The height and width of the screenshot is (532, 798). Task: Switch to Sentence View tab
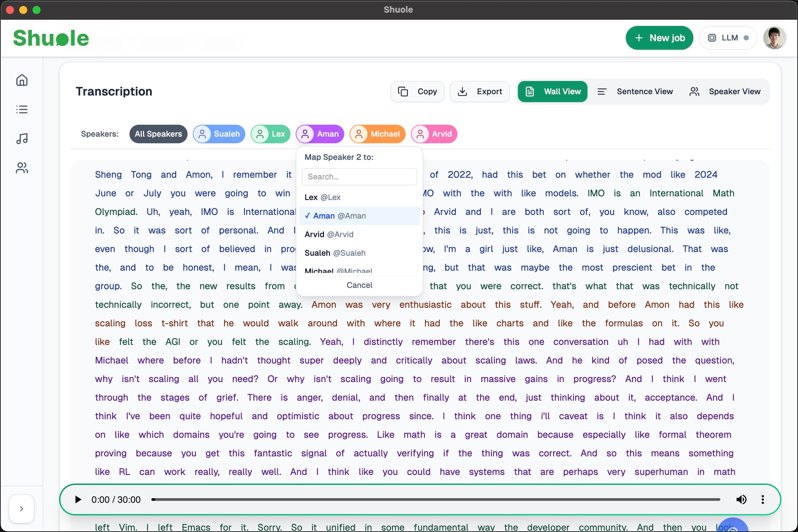click(635, 92)
